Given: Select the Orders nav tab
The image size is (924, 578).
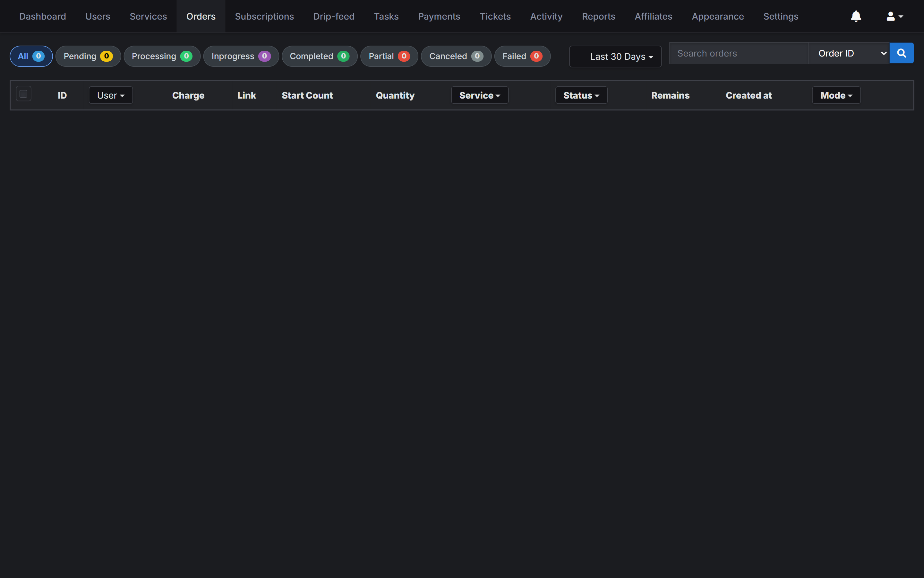Looking at the screenshot, I should point(201,16).
